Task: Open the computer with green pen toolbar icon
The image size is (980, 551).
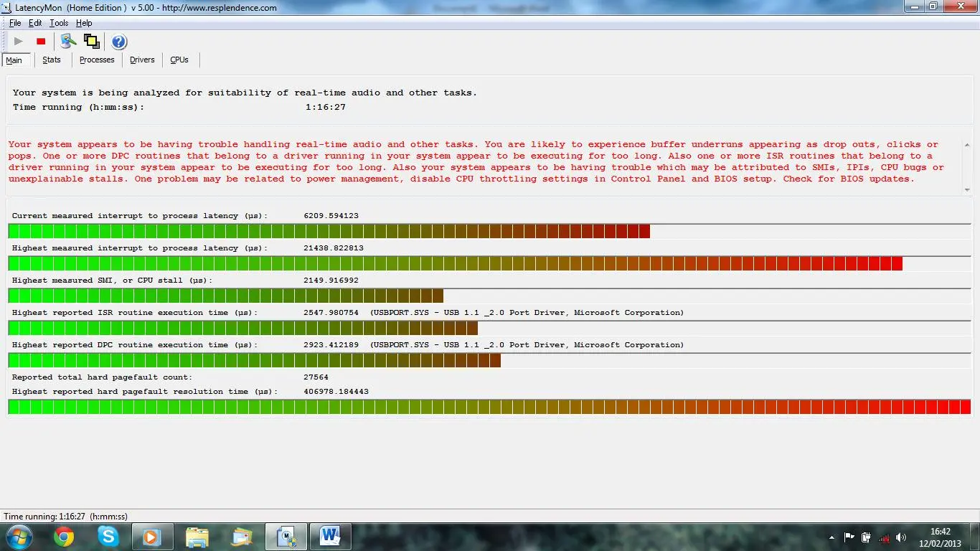Action: coord(68,42)
